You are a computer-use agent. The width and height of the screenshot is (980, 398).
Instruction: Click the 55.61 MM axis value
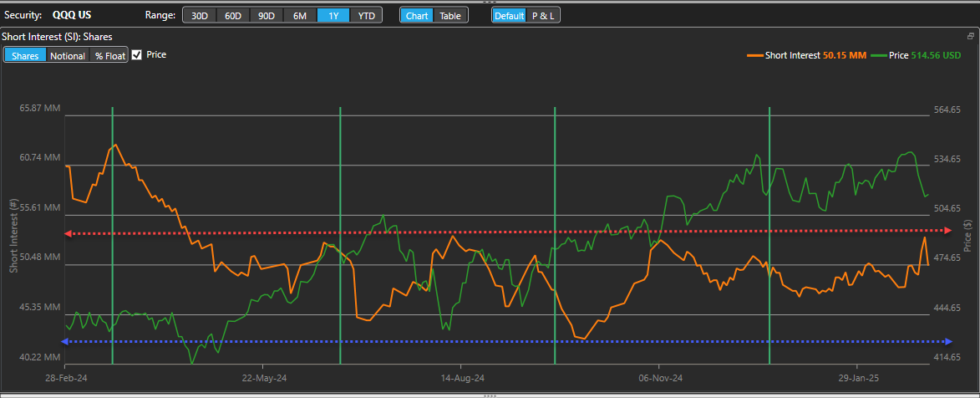[x=40, y=207]
